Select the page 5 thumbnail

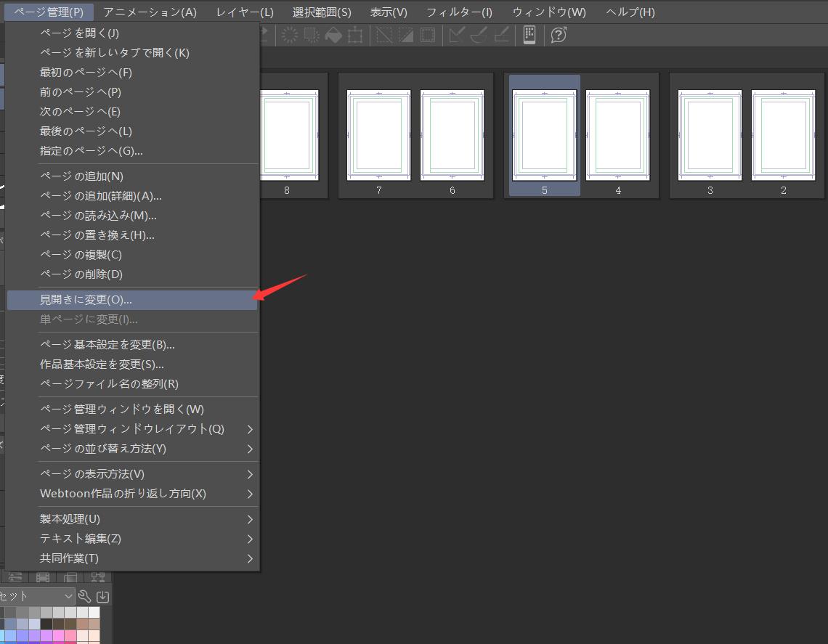pos(544,135)
